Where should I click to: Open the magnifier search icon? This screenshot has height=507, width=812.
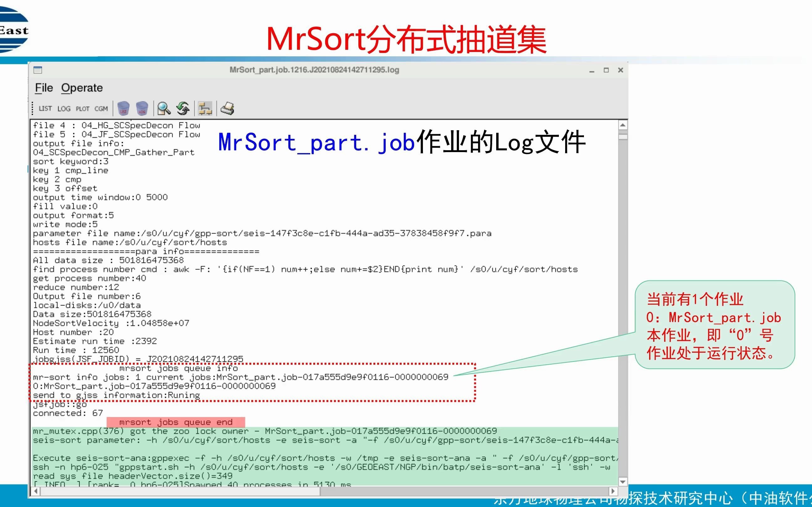164,109
